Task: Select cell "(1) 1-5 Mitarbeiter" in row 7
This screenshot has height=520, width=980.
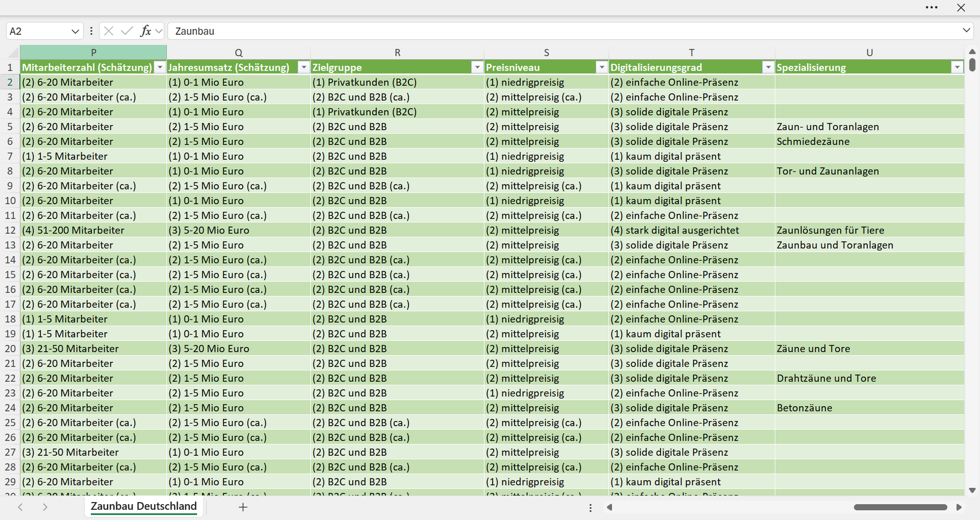Action: click(93, 156)
